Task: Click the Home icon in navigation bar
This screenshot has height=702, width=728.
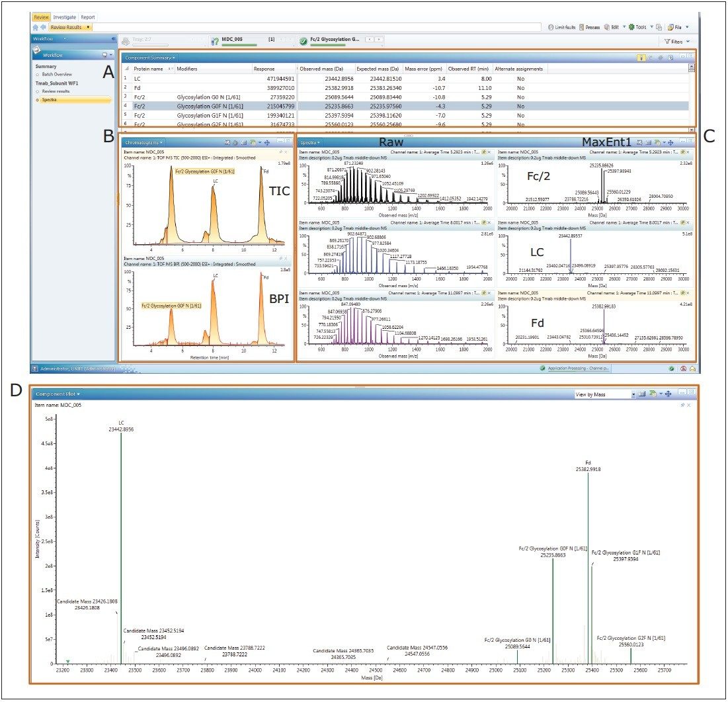Action: (36, 27)
